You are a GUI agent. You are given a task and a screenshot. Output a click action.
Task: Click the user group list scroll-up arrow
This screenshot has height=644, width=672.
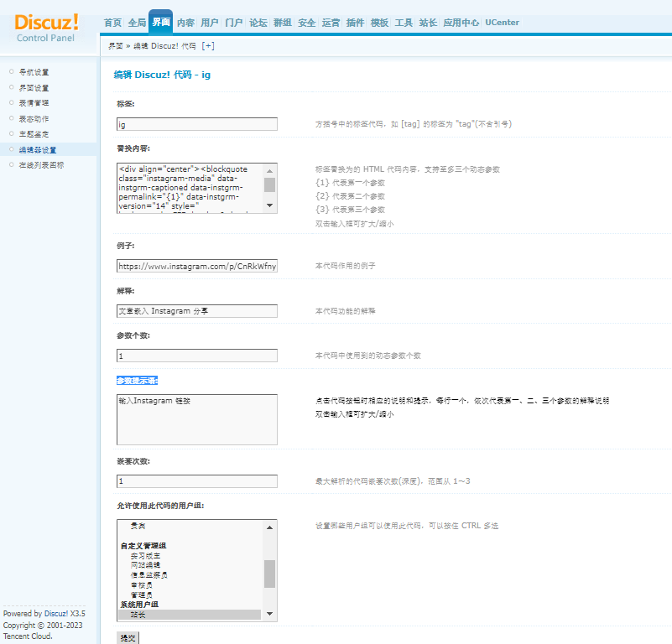tap(269, 527)
